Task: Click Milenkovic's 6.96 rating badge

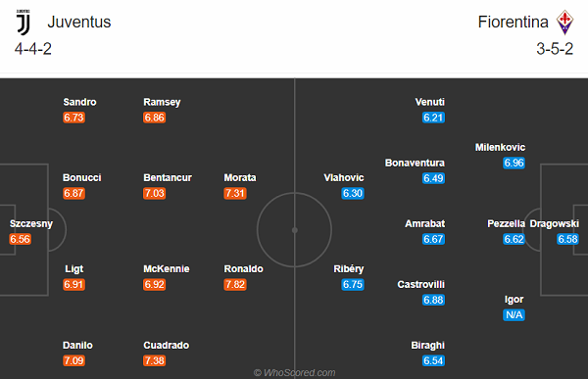Action: click(514, 163)
